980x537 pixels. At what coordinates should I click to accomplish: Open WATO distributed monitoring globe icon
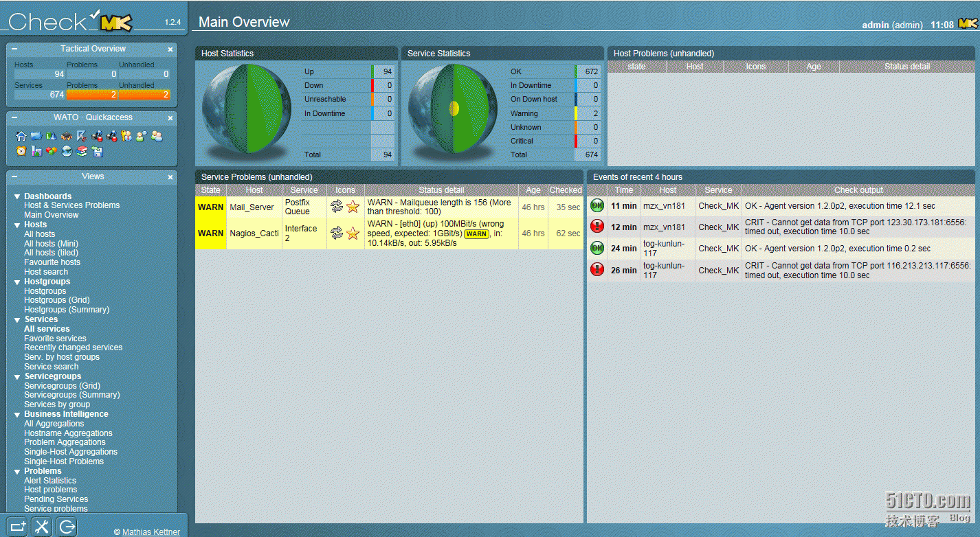tap(67, 151)
